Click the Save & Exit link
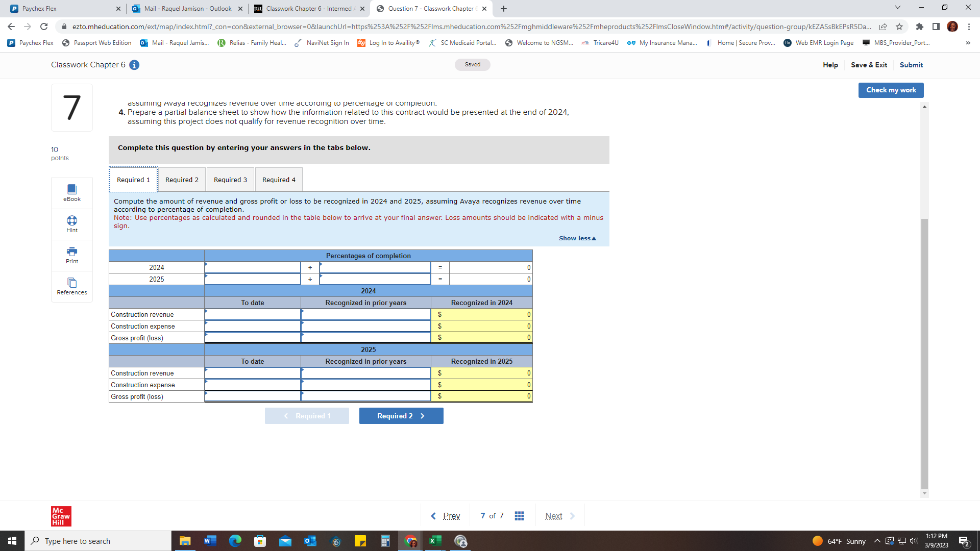This screenshot has width=980, height=551. 869,65
